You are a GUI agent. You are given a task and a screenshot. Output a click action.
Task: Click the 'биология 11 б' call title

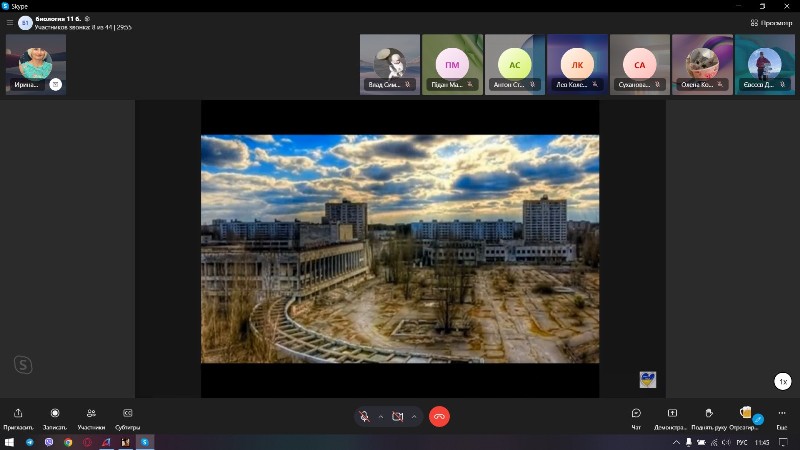point(57,18)
